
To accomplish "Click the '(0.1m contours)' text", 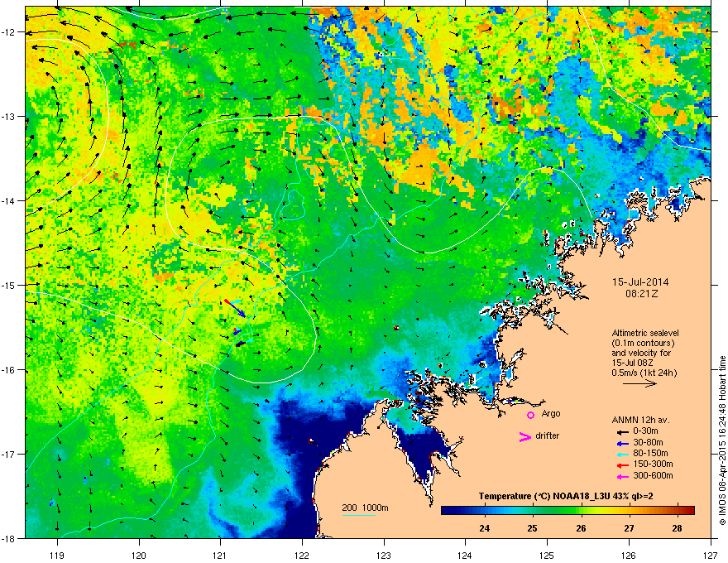I will (643, 344).
